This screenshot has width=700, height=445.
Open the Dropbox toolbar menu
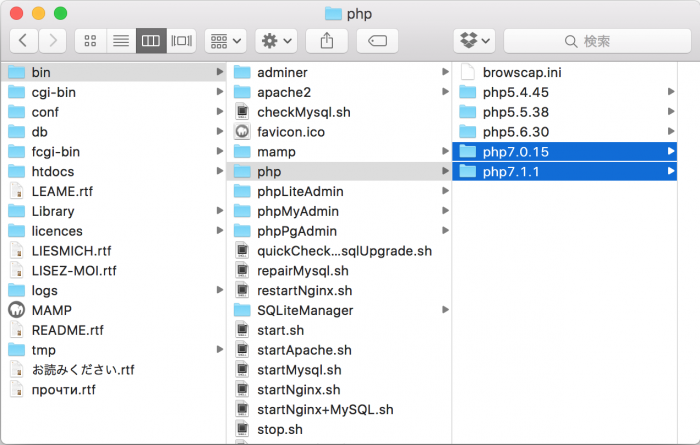click(475, 41)
